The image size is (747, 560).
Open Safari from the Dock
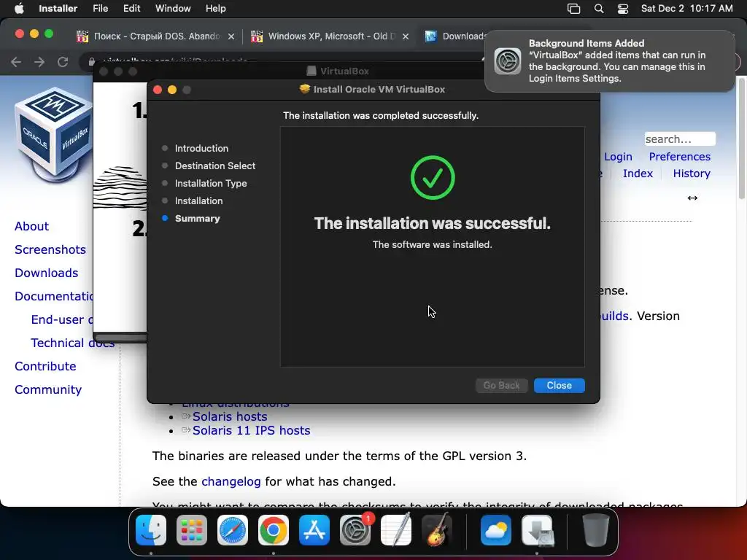coord(233,530)
